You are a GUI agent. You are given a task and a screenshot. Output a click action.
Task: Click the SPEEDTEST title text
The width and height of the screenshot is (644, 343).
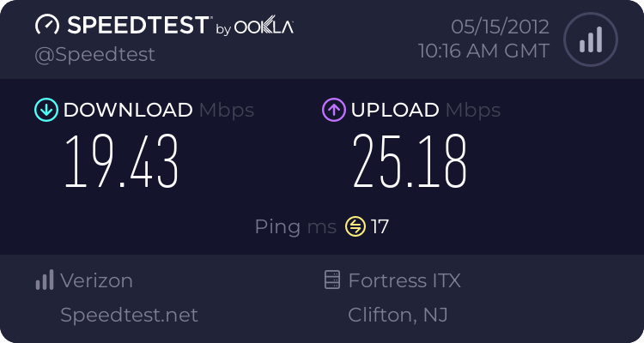pos(137,25)
